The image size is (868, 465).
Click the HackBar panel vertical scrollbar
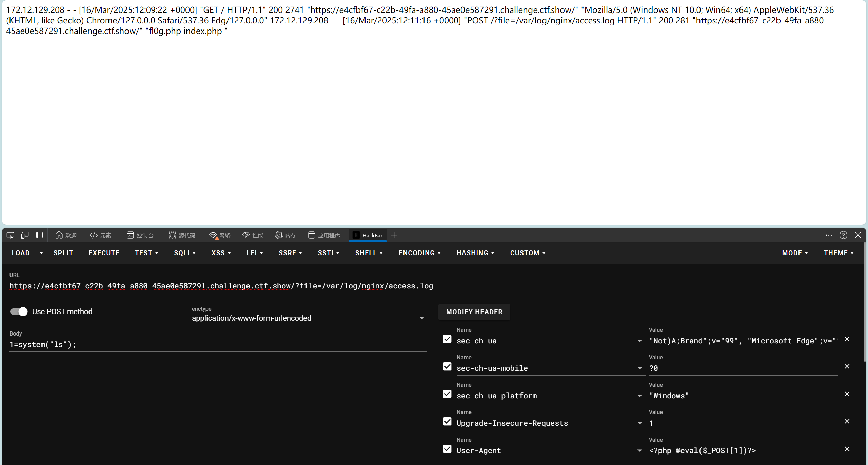[x=865, y=302]
